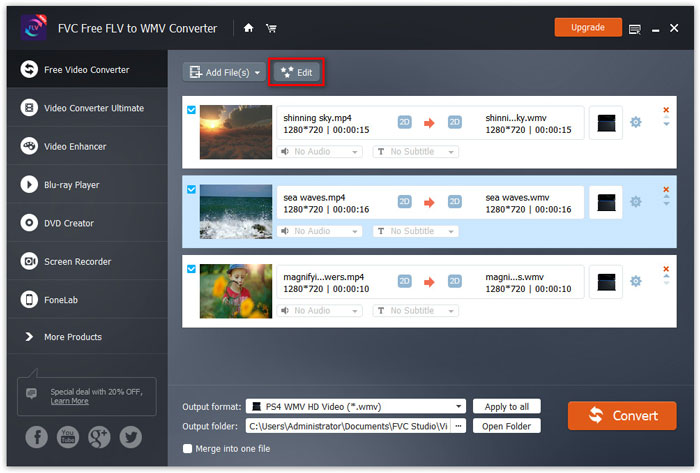Image resolution: width=700 pixels, height=473 pixels.
Task: Click Apply to all button
Action: click(506, 406)
